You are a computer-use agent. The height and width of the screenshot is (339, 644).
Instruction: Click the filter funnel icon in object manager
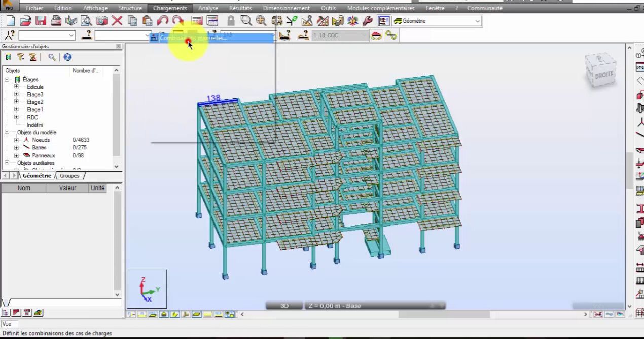click(x=21, y=57)
